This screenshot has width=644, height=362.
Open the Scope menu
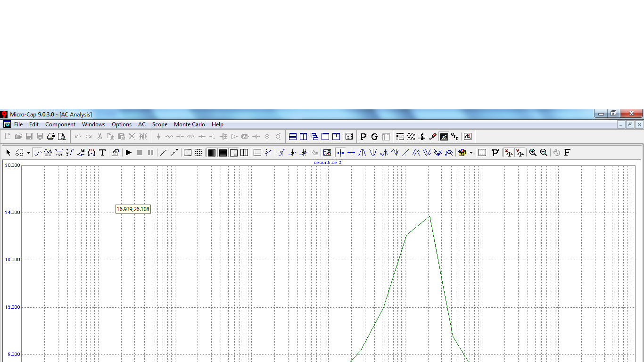pyautogui.click(x=160, y=124)
